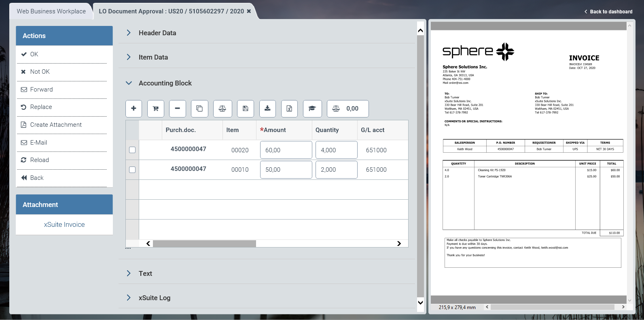Click the graduation cap icon
The height and width of the screenshot is (320, 644).
pos(312,109)
